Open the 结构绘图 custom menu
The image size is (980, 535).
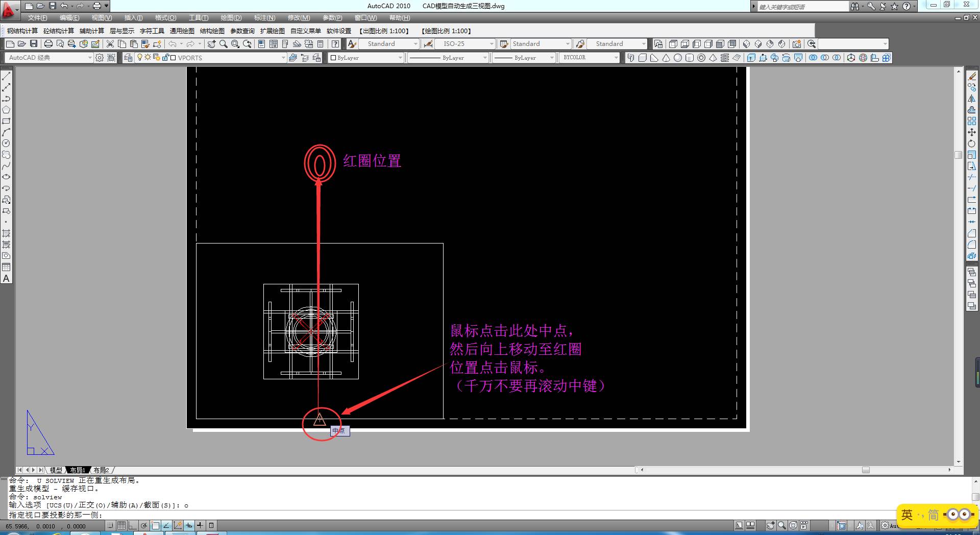pyautogui.click(x=212, y=31)
